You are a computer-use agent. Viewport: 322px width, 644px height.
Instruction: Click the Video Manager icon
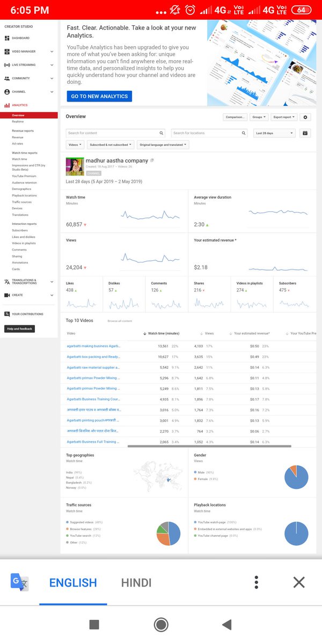(x=7, y=52)
